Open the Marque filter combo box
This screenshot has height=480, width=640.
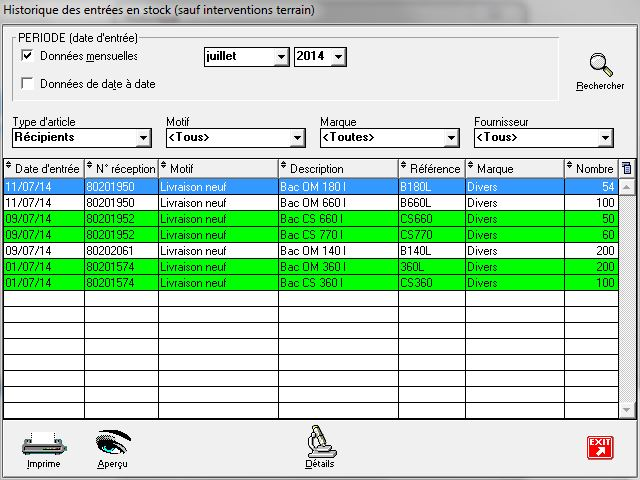coord(451,138)
